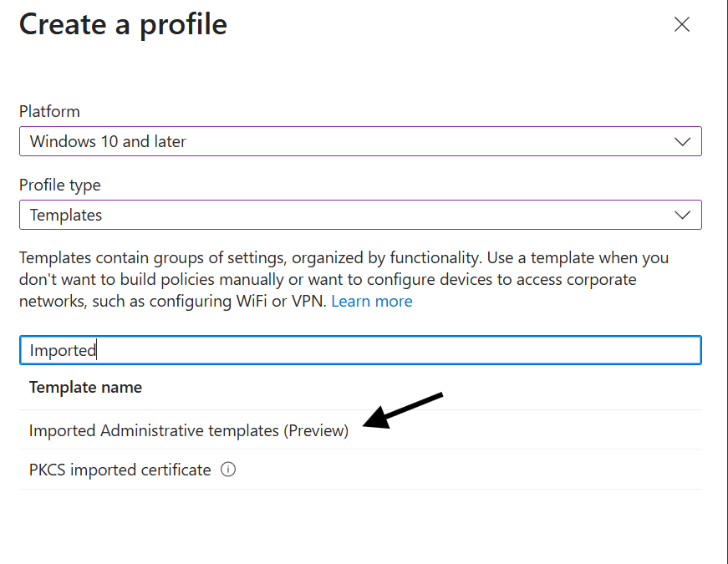Click the black arrow pointing at Imported templates

403,410
